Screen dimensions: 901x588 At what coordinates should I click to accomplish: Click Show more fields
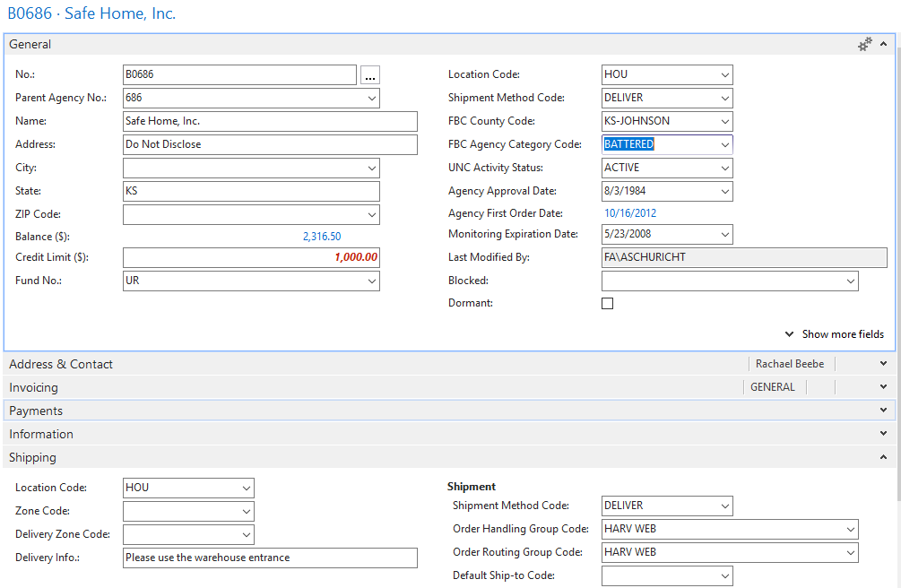tap(843, 334)
